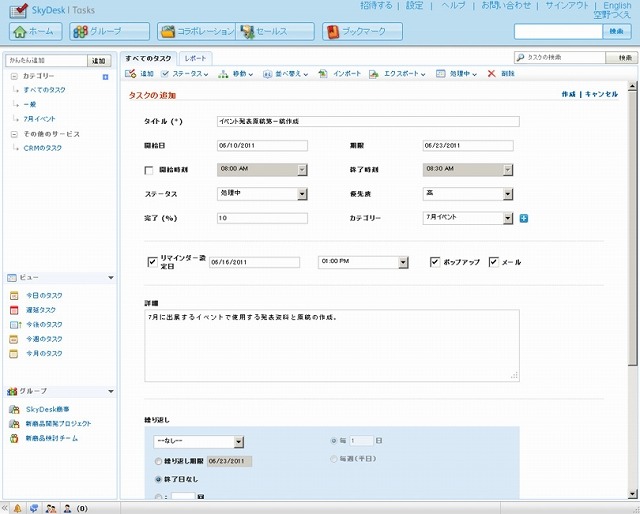Open 今日のタスク view
Viewport: 640px width, 514px height.
pyautogui.click(x=44, y=295)
